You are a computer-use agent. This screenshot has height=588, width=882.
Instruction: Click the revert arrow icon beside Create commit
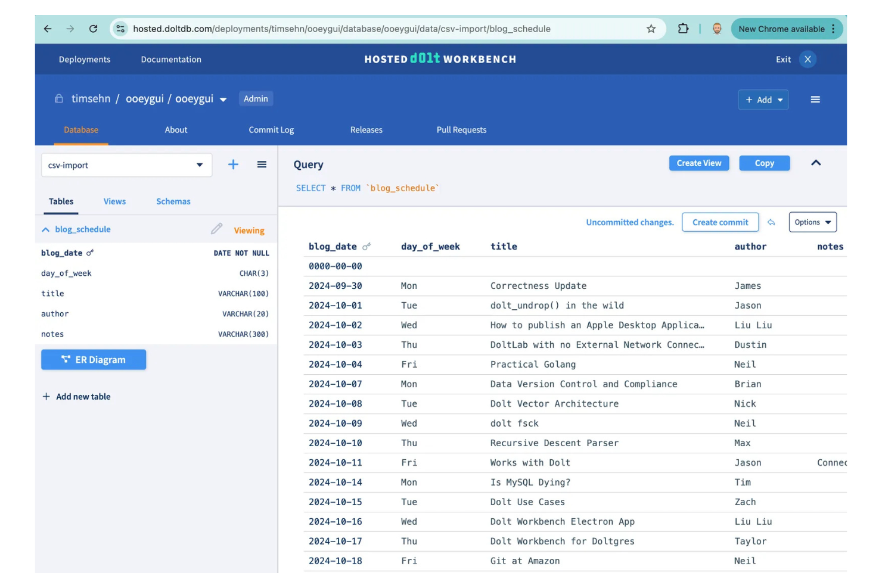(x=772, y=222)
